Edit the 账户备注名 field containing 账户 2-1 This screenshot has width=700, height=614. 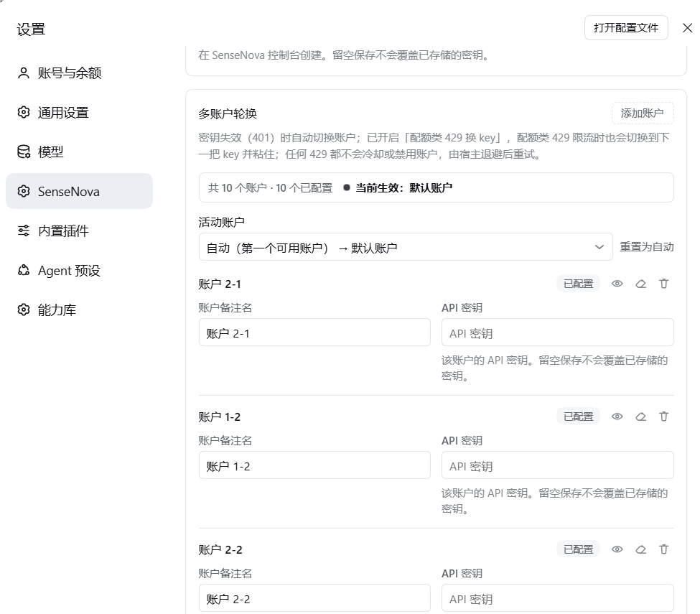coord(314,332)
